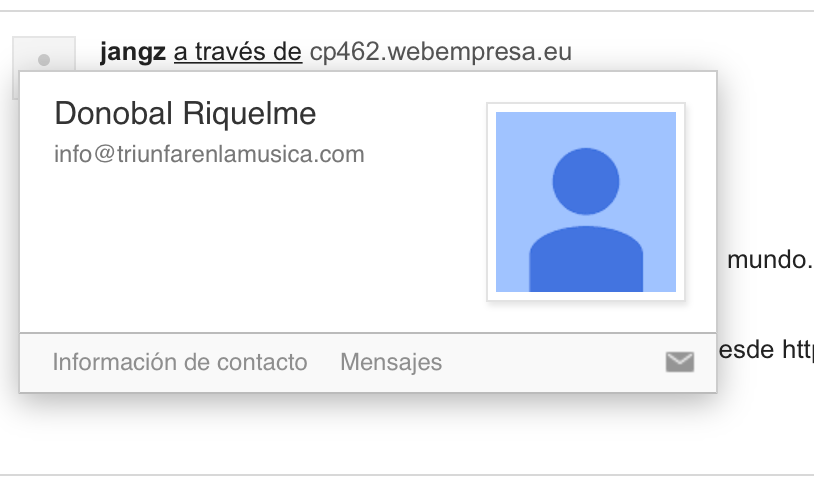Open Información de contacto
The height and width of the screenshot is (488, 814).
pyautogui.click(x=180, y=362)
